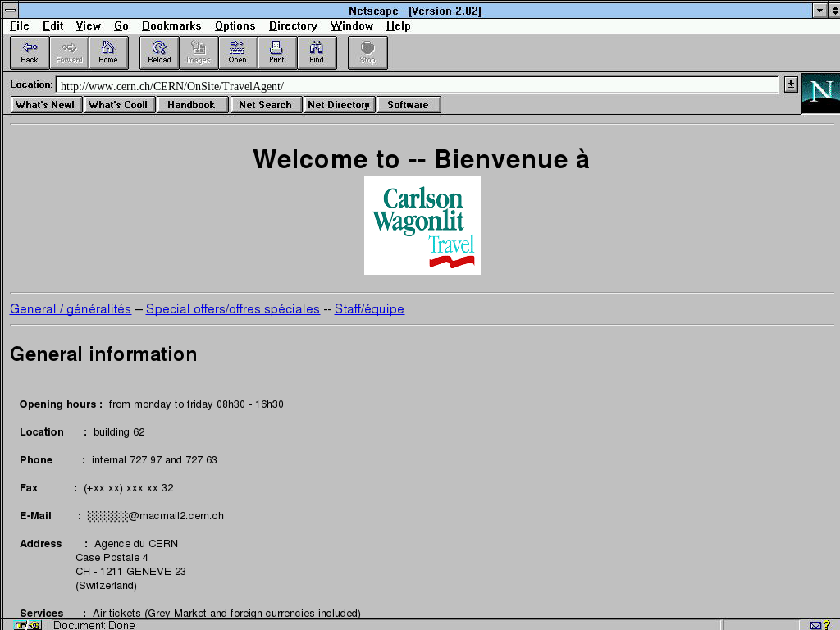This screenshot has height=630, width=840.
Task: Reload the current page
Action: click(x=159, y=52)
